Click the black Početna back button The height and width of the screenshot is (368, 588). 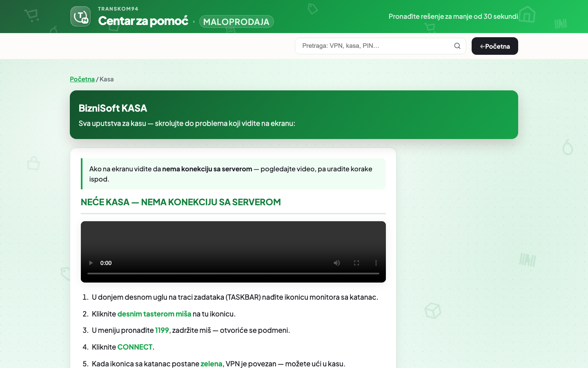coord(494,46)
